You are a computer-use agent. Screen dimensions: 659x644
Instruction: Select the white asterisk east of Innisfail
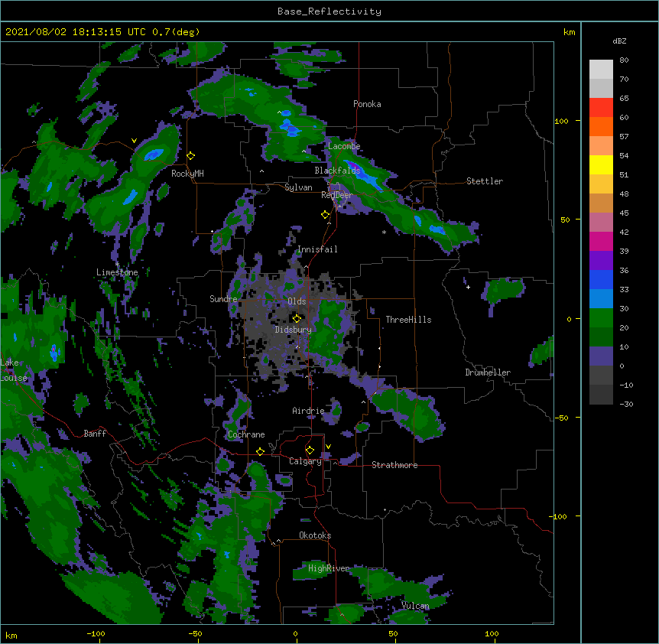[384, 232]
